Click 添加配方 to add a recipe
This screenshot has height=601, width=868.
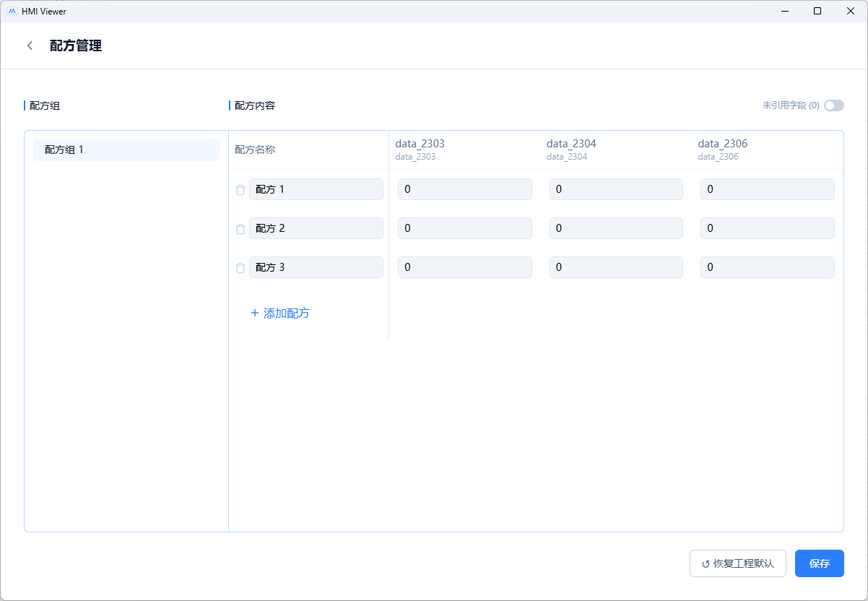coord(280,314)
